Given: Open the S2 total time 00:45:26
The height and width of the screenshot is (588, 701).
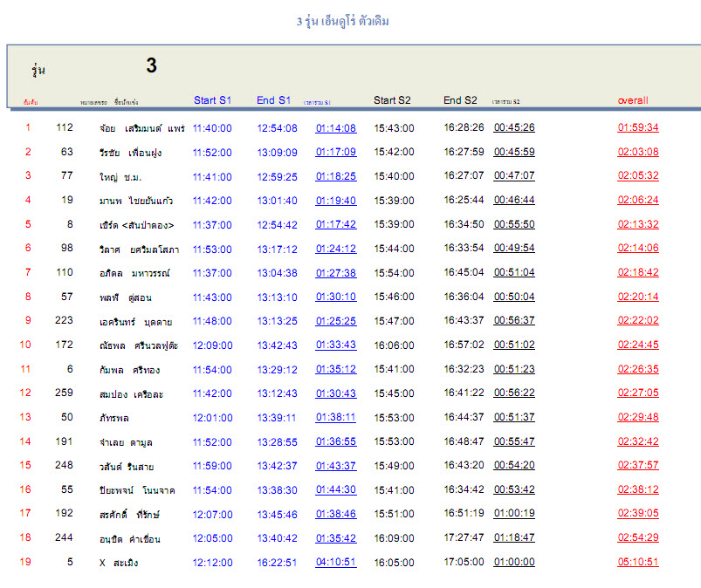Looking at the screenshot, I should pyautogui.click(x=514, y=127).
